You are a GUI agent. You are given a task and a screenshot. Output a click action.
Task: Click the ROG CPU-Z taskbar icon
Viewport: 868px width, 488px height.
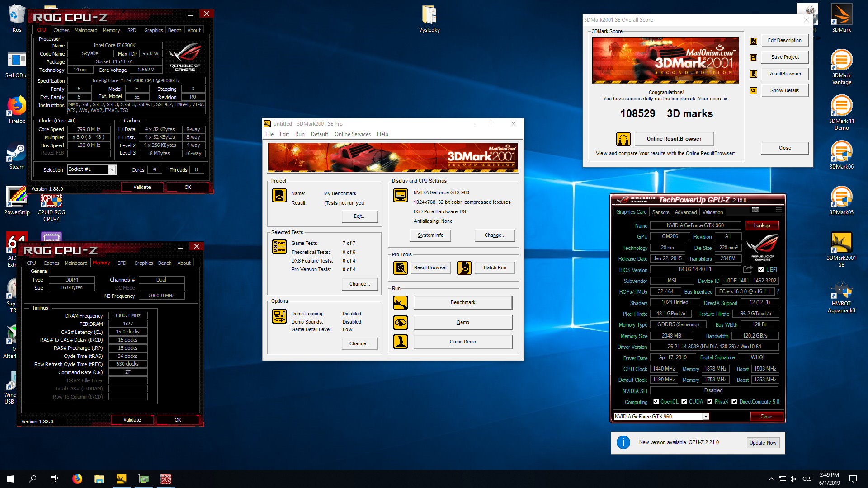166,479
